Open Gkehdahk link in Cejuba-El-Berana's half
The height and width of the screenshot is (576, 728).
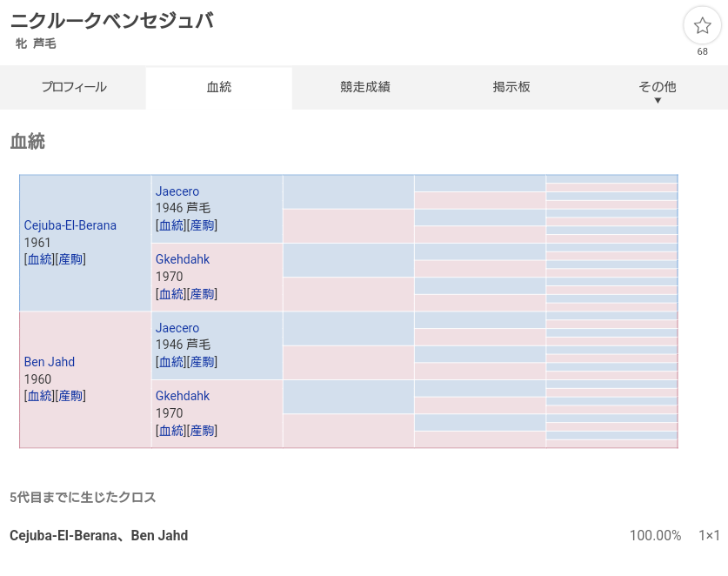point(183,259)
